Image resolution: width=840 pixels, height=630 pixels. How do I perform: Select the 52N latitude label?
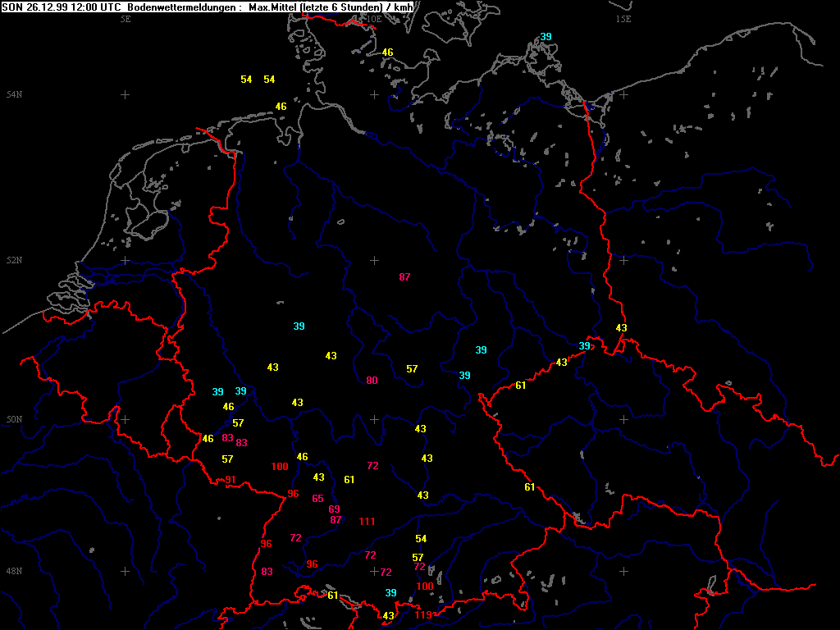pyautogui.click(x=14, y=261)
